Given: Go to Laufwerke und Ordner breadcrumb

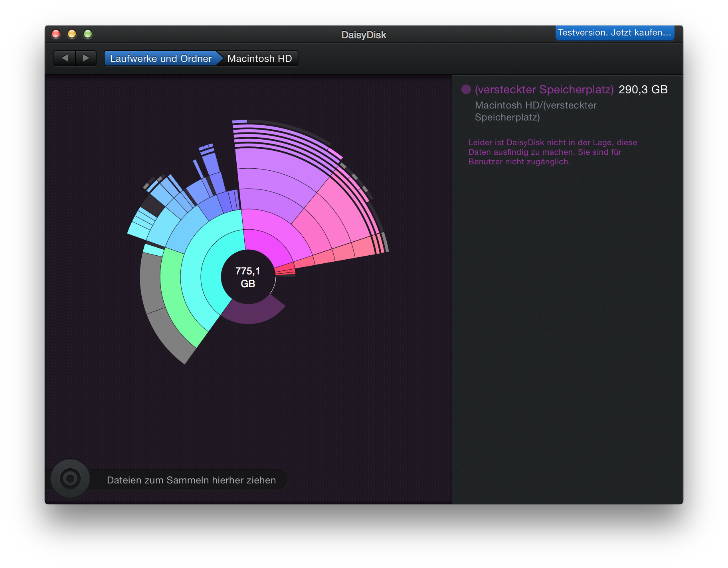Looking at the screenshot, I should coord(160,59).
